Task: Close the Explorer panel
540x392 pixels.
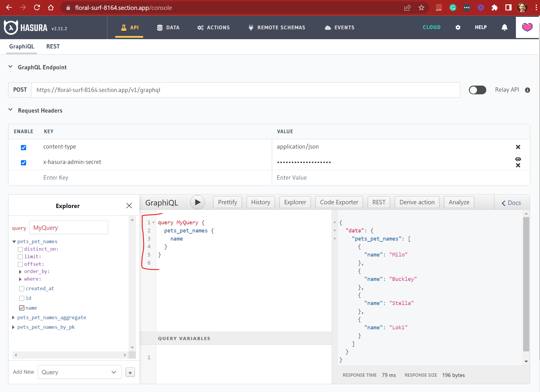Action: (x=129, y=206)
